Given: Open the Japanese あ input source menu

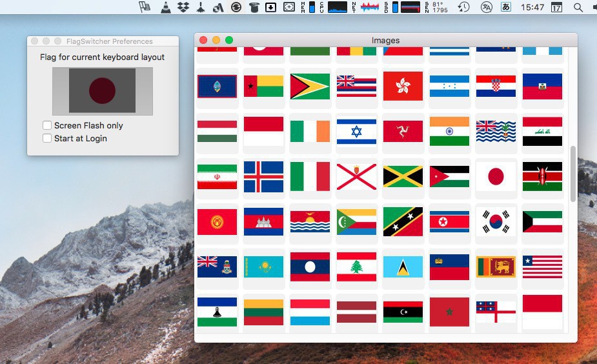Looking at the screenshot, I should click(505, 7).
